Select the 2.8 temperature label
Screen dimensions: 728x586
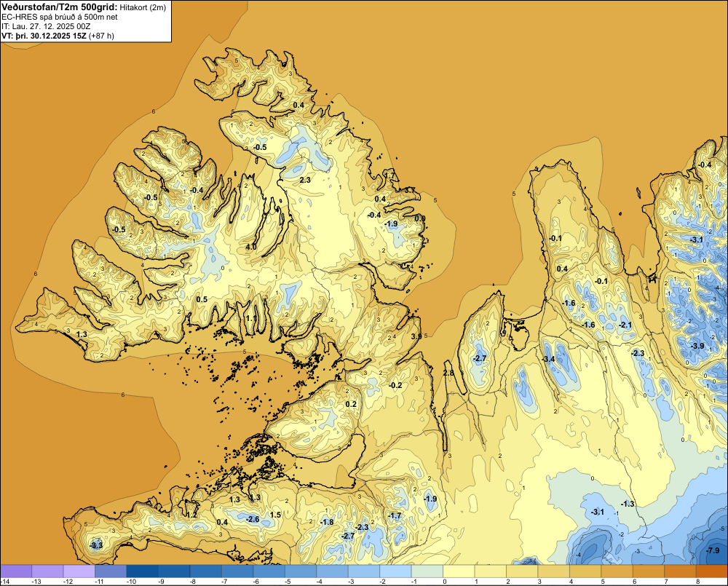(x=448, y=373)
